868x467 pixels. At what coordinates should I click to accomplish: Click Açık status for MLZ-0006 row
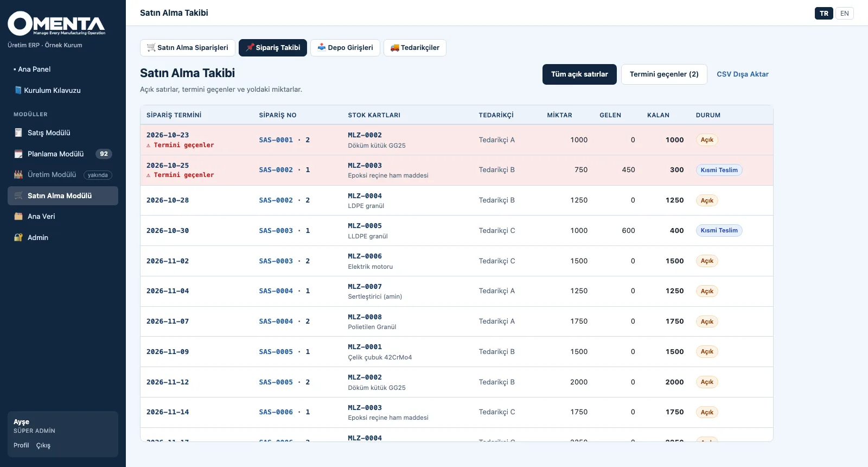click(x=707, y=261)
